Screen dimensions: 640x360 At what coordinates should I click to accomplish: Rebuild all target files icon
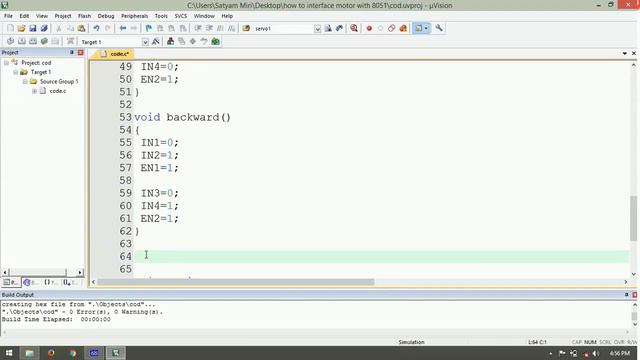pos(33,41)
